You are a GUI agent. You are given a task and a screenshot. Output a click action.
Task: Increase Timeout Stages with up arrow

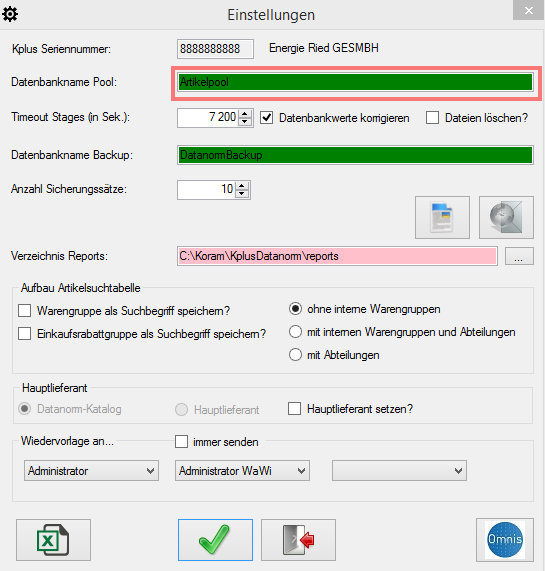(245, 114)
